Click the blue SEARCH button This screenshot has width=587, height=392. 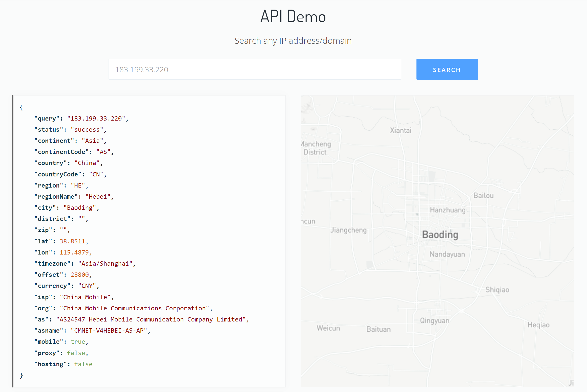(447, 70)
